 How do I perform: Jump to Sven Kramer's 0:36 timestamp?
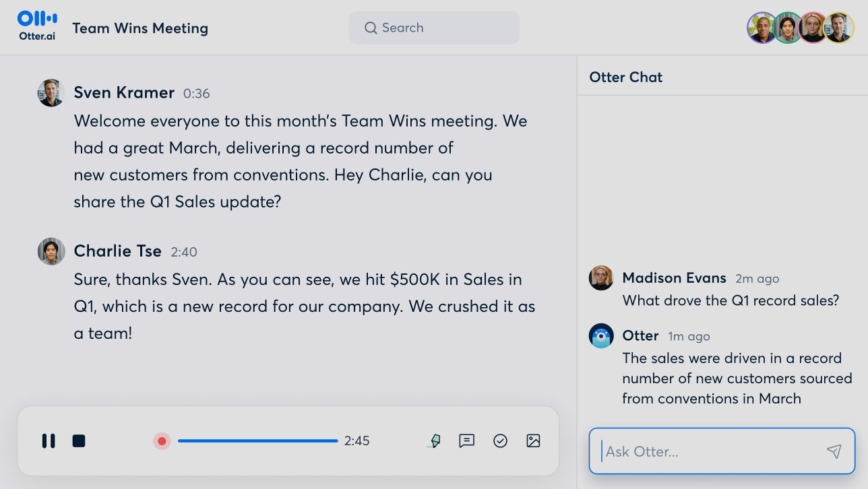click(x=196, y=94)
